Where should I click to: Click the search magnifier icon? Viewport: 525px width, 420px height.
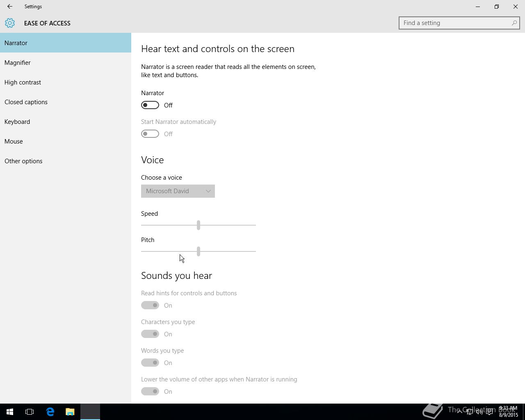click(514, 23)
